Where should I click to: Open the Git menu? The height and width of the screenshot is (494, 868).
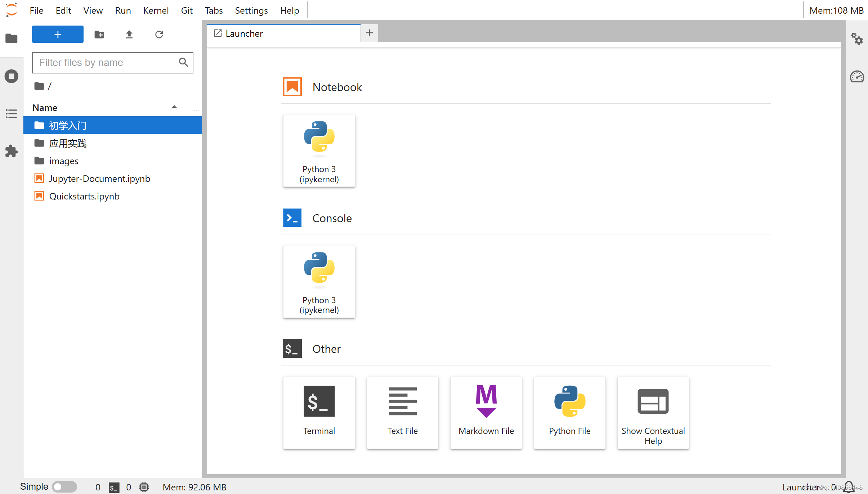click(x=187, y=10)
